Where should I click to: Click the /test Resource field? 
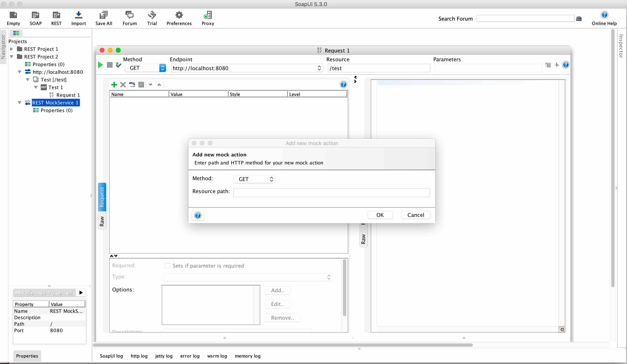[379, 68]
